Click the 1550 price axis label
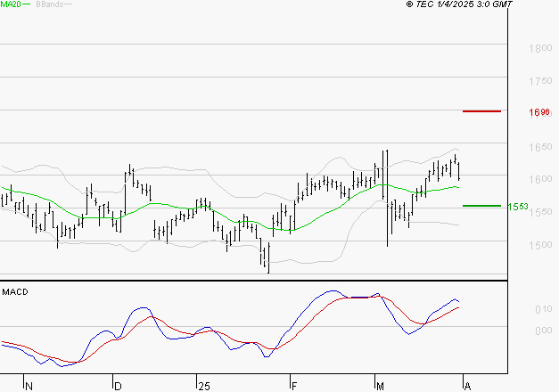Screen dimensions: 559x392 coord(540,212)
